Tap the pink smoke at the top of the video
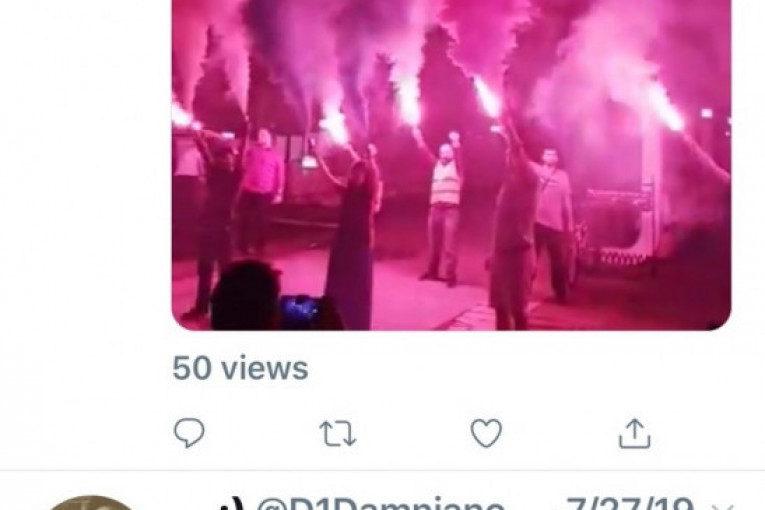 click(451, 29)
